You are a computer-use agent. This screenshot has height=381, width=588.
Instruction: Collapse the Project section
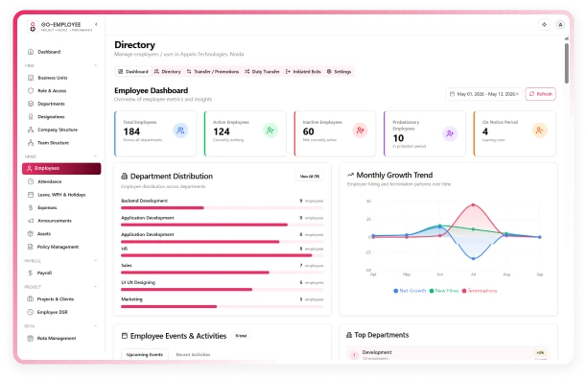[x=95, y=287]
